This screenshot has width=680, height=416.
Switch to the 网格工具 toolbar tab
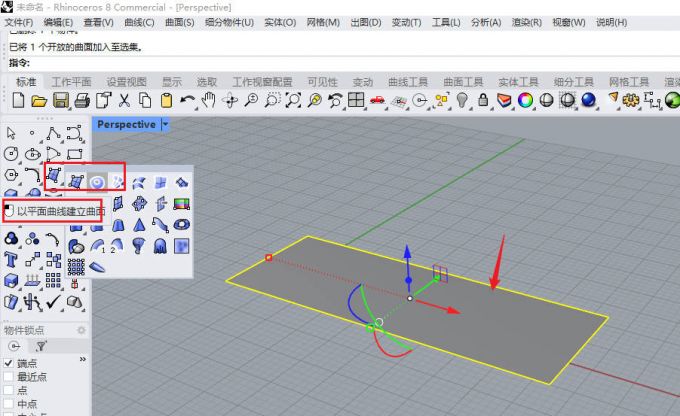tap(629, 82)
